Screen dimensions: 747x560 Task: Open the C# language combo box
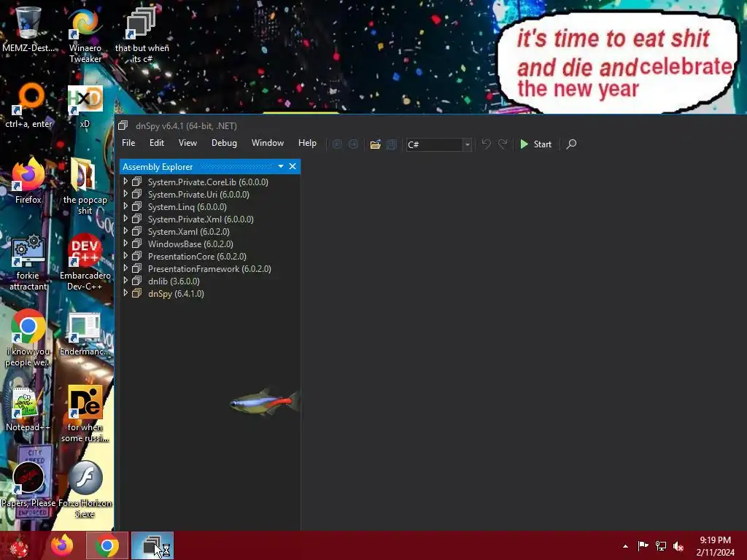438,144
